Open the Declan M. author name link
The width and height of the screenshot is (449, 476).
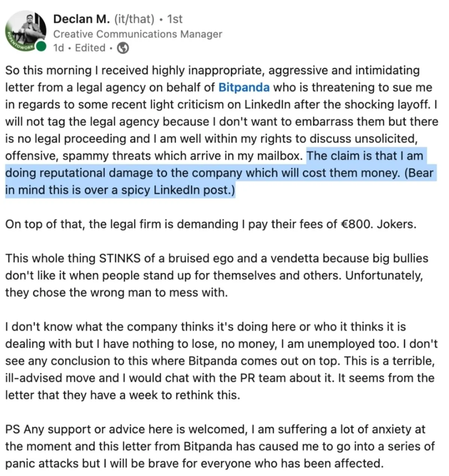coord(82,19)
